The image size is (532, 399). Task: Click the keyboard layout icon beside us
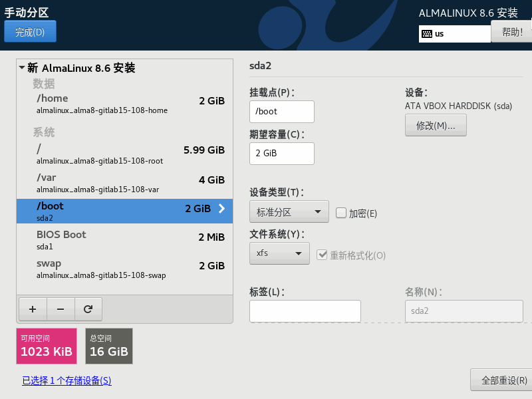pos(427,34)
